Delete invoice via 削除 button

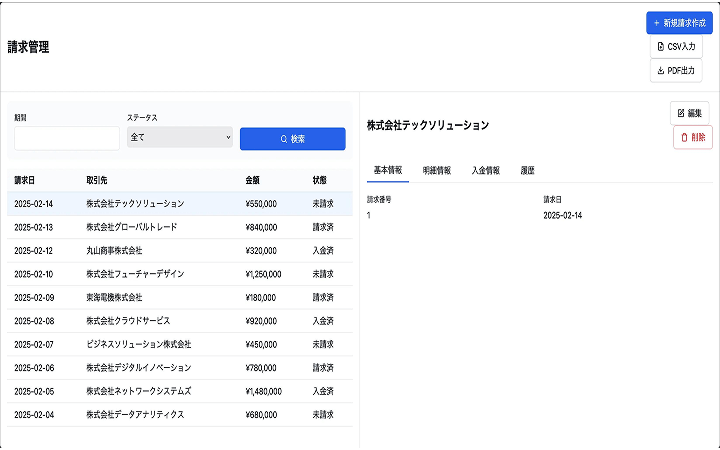coord(692,137)
